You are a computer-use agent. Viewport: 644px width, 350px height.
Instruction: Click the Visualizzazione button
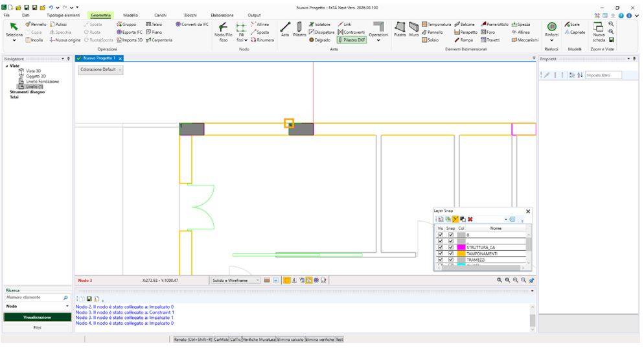[38, 317]
